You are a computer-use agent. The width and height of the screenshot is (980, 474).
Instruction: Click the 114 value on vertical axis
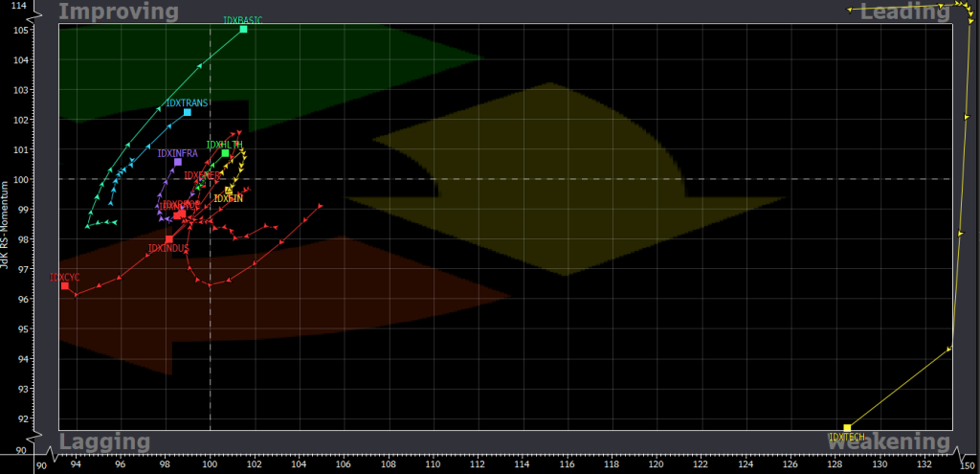click(x=19, y=5)
